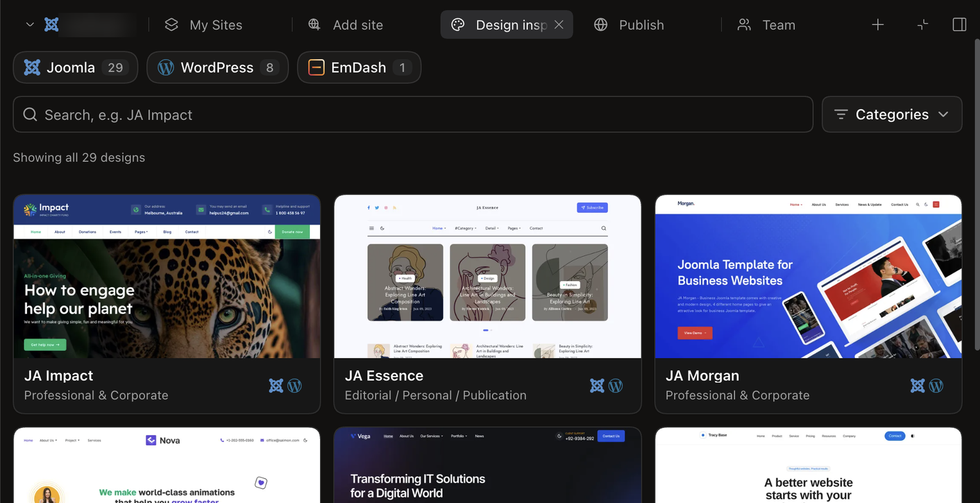Click the JA Essence title text

(x=384, y=375)
